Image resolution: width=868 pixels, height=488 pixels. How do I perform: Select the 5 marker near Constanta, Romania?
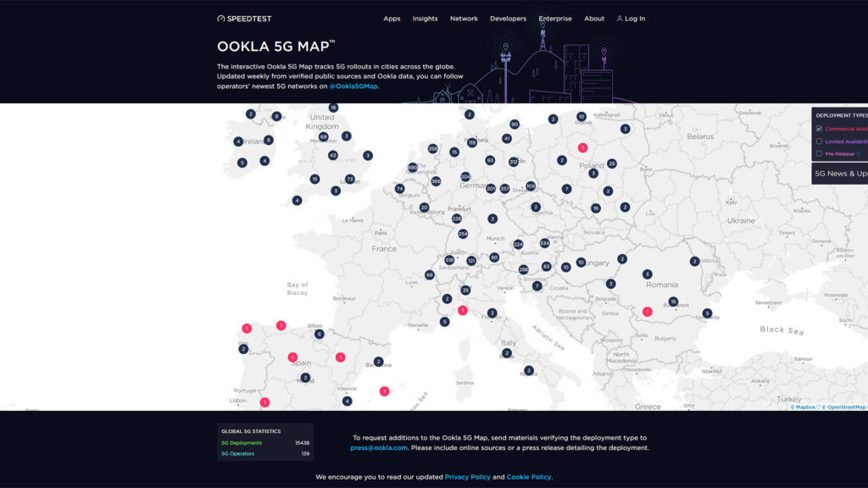coord(707,313)
